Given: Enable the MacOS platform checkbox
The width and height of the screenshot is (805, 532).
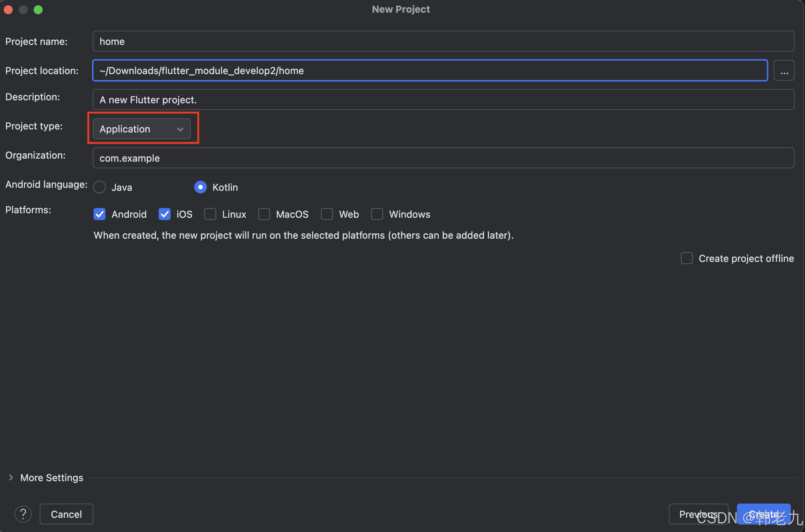Looking at the screenshot, I should point(264,214).
